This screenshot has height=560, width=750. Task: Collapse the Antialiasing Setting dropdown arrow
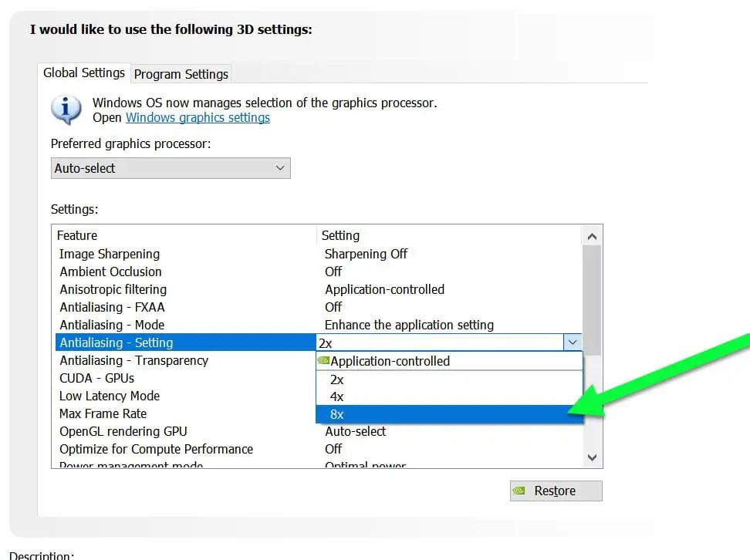coord(573,342)
